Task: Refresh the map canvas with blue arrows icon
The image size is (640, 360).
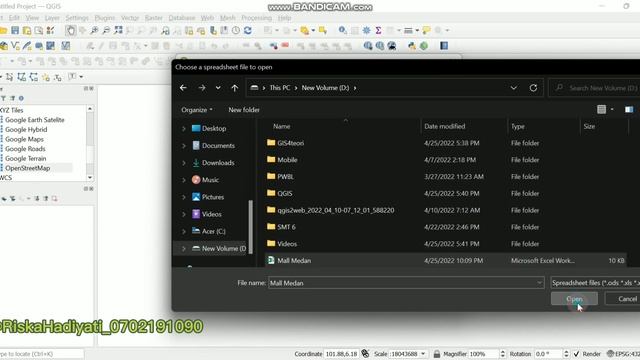Action: pyautogui.click(x=248, y=30)
